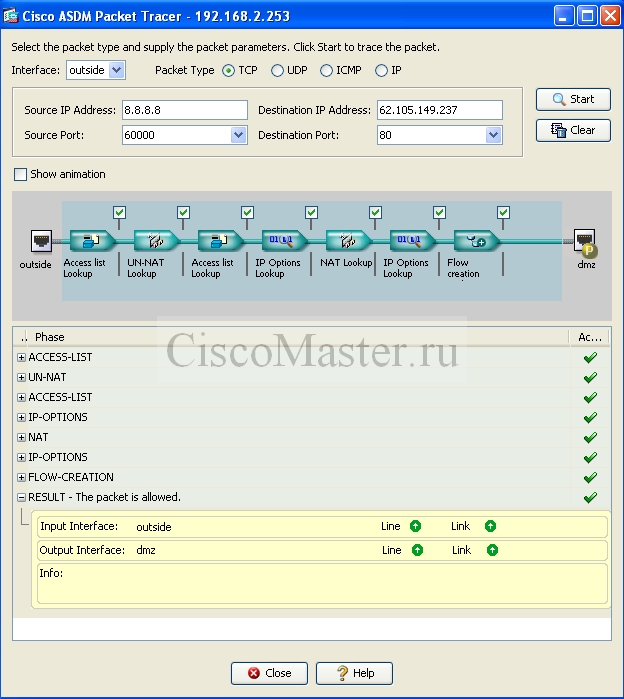Select the Flow creation stage icon
This screenshot has width=624, height=699.
[x=476, y=241]
